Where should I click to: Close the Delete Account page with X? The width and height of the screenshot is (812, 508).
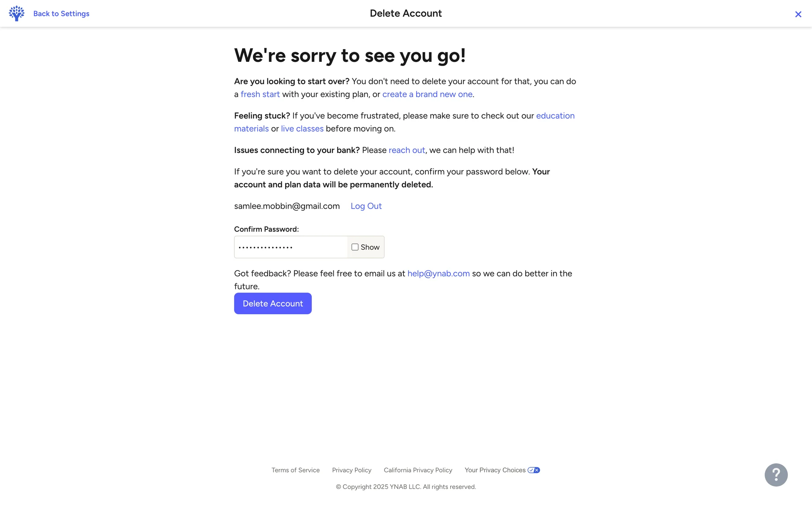point(798,14)
